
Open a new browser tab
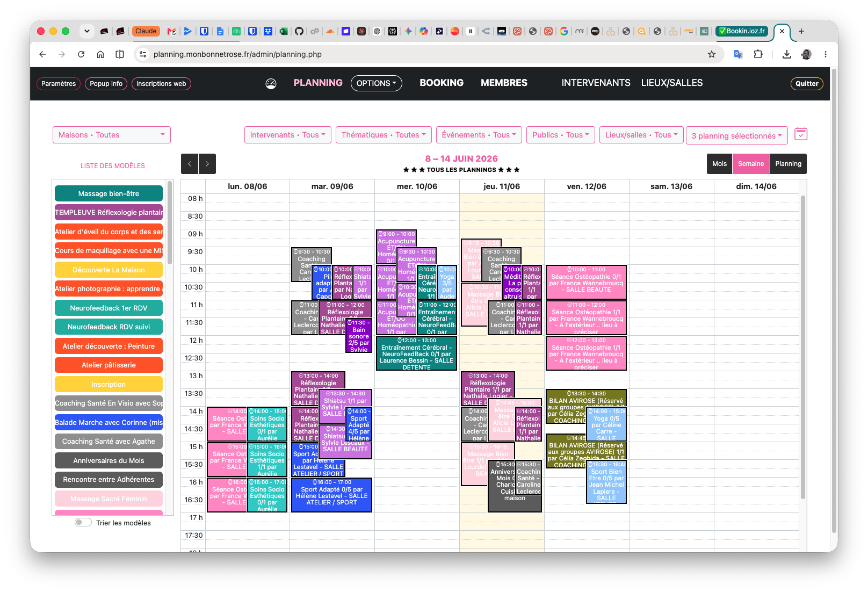pos(801,31)
